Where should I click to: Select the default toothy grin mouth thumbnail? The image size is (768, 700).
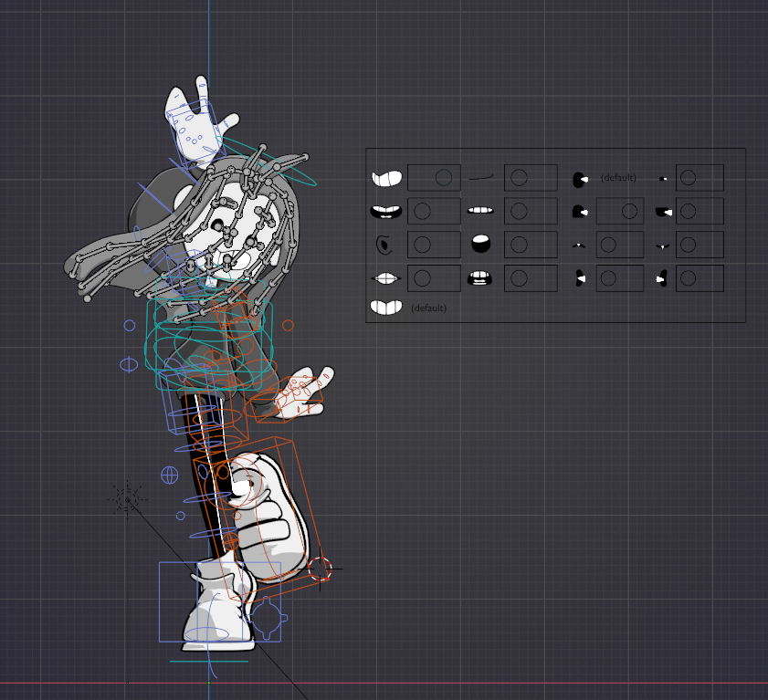(x=386, y=308)
